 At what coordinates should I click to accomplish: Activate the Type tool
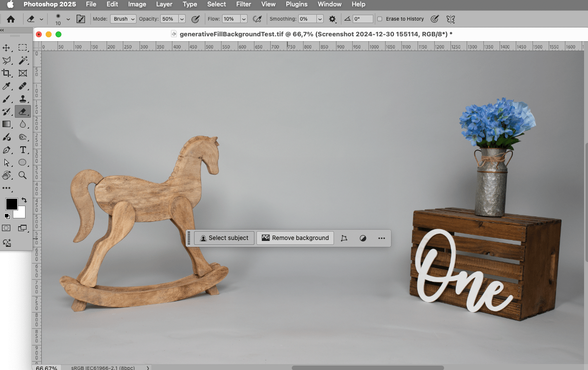coord(23,150)
